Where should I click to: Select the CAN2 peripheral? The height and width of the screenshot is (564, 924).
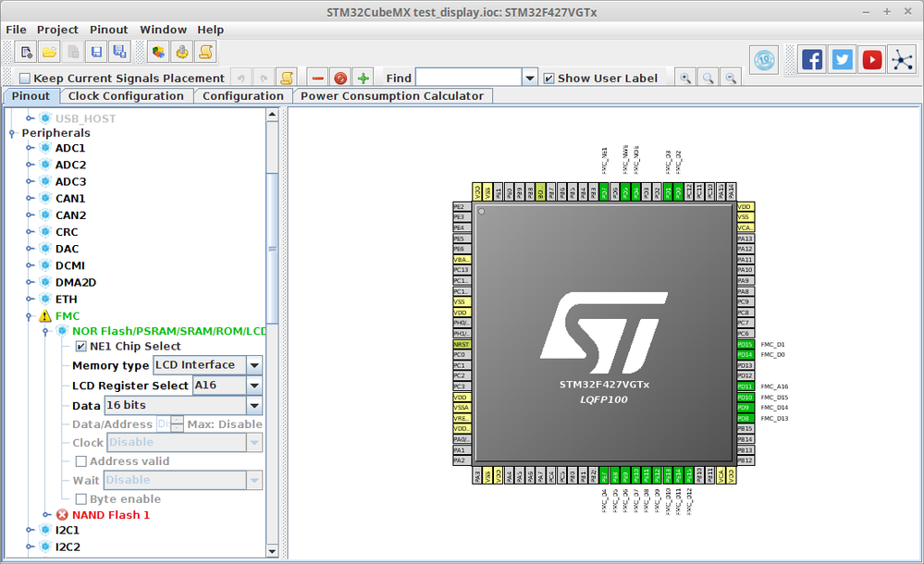click(x=70, y=215)
